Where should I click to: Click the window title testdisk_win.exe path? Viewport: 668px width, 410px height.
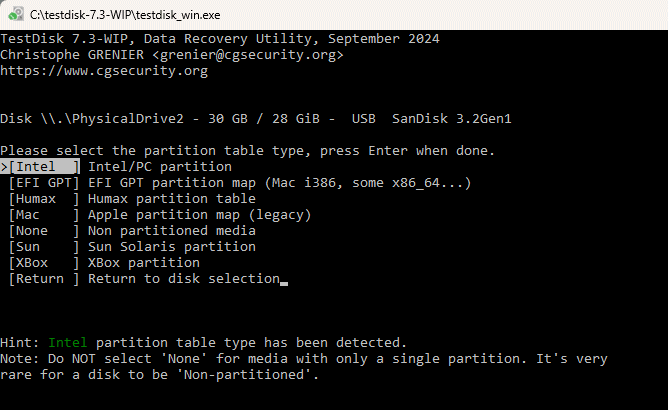pyautogui.click(x=125, y=15)
